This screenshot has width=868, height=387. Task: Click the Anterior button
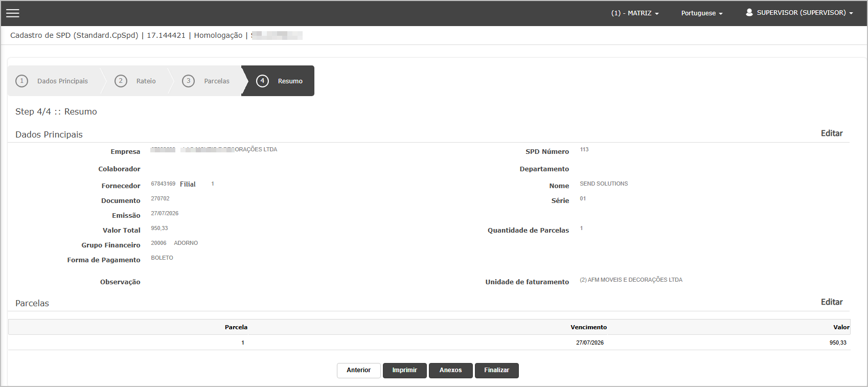(x=358, y=371)
